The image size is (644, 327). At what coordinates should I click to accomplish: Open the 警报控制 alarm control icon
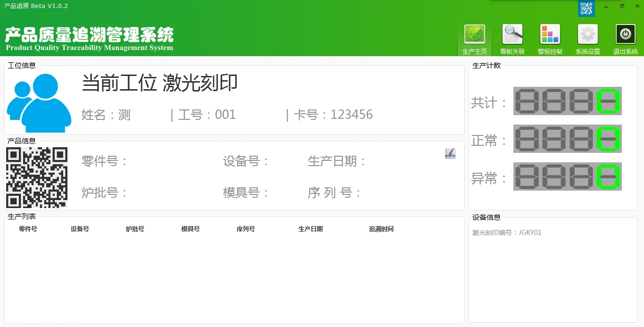coord(550,35)
